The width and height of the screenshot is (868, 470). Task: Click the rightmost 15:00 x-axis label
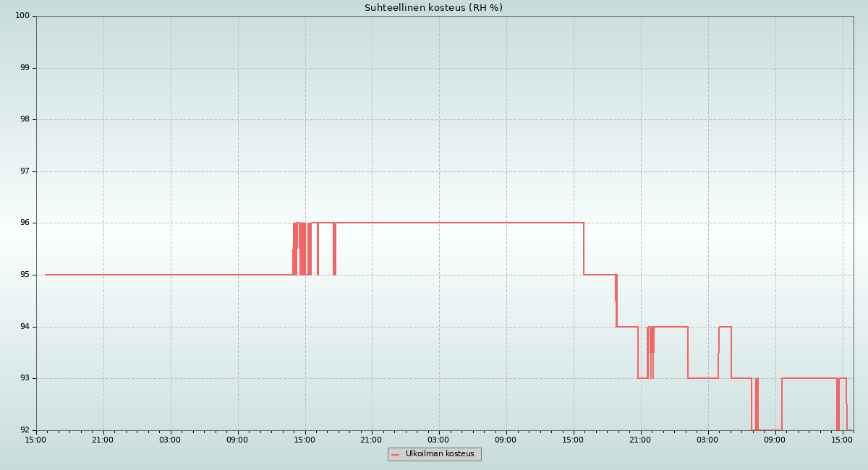coord(842,440)
